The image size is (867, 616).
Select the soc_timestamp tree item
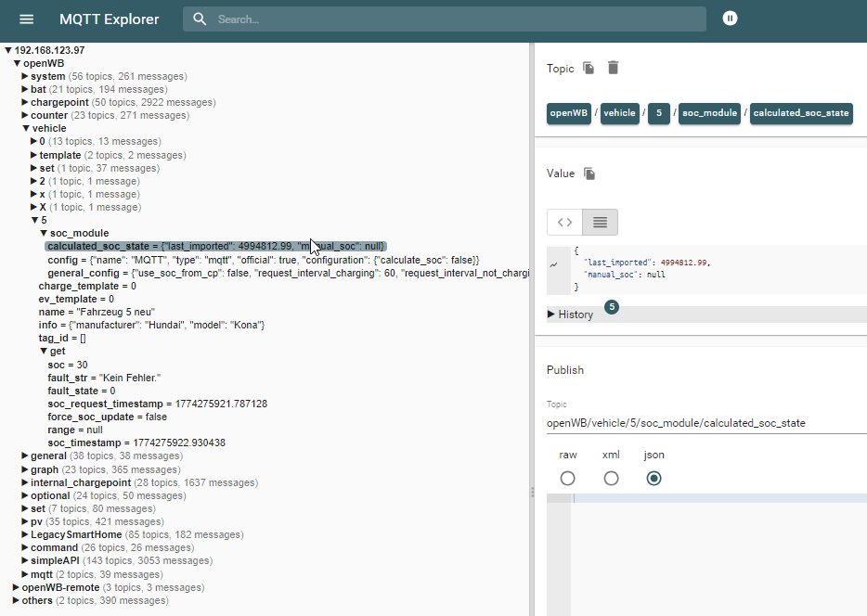pyautogui.click(x=103, y=443)
